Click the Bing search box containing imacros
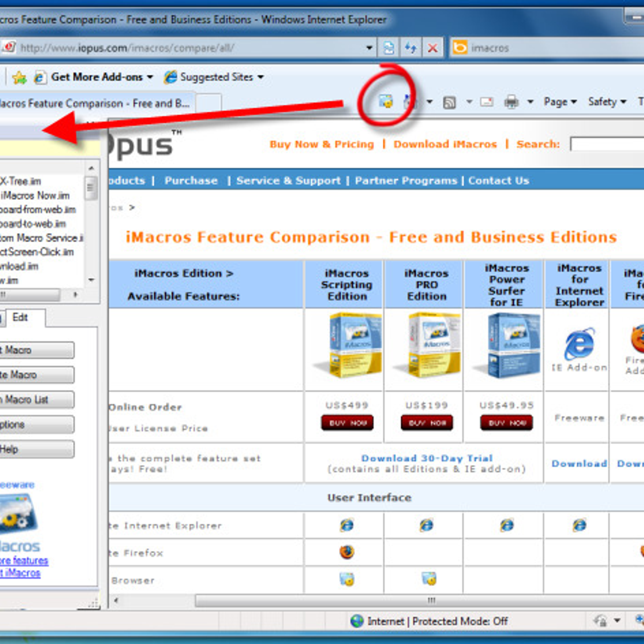 click(x=555, y=48)
